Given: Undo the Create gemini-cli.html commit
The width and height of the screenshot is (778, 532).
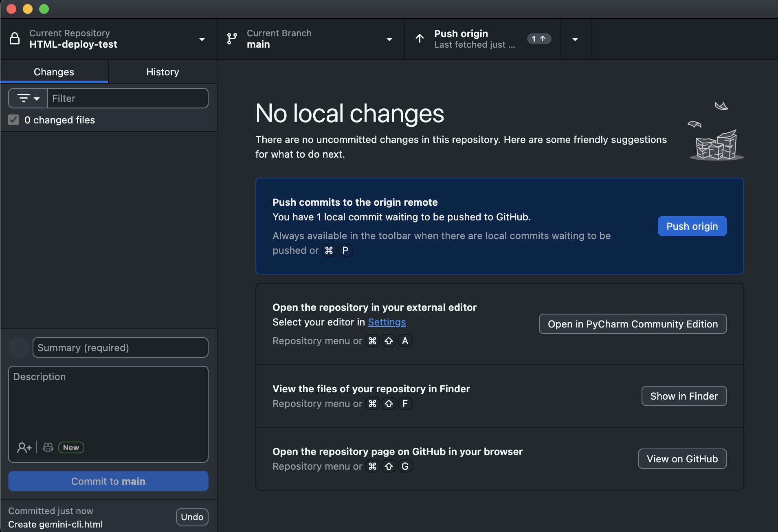Looking at the screenshot, I should tap(192, 517).
